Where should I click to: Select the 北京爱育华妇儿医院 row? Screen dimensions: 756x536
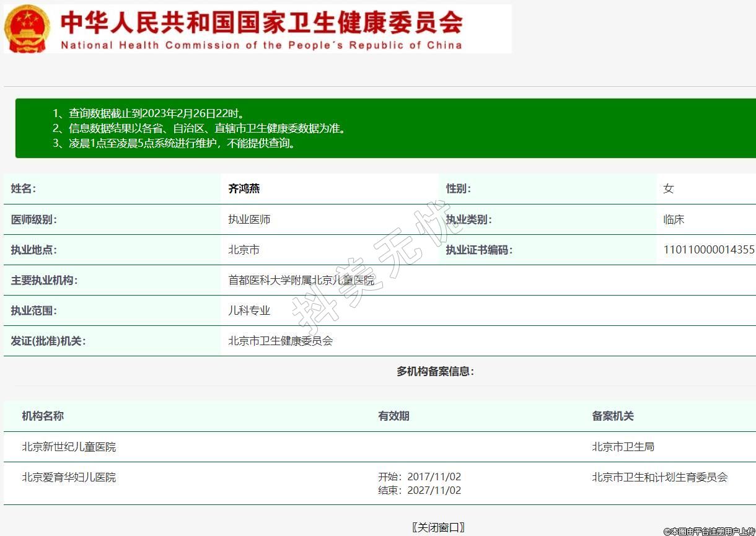[x=69, y=477]
